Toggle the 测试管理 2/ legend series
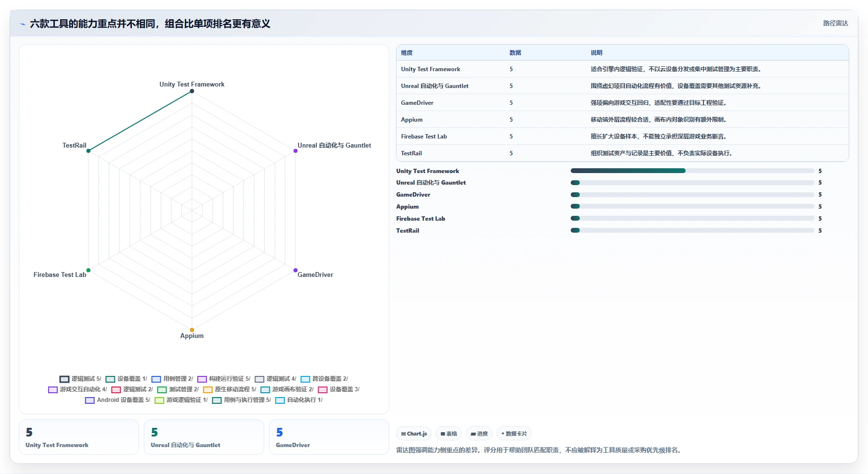Image resolution: width=868 pixels, height=474 pixels. 178,389
